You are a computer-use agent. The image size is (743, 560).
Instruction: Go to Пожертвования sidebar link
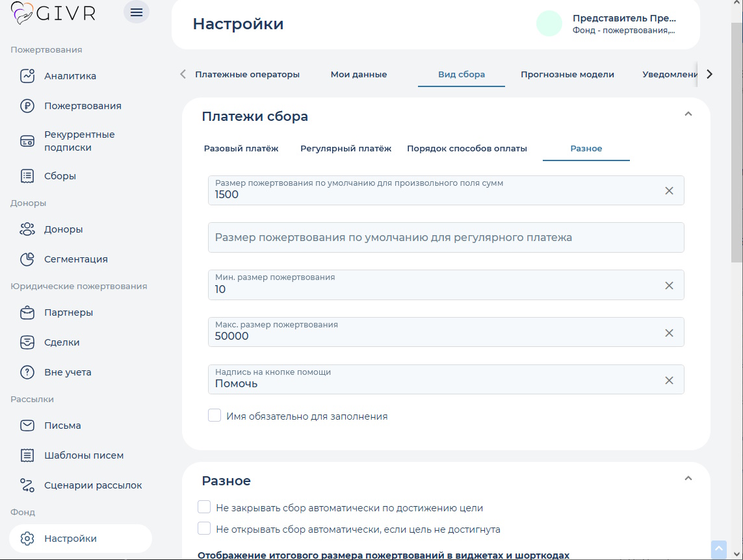(83, 105)
